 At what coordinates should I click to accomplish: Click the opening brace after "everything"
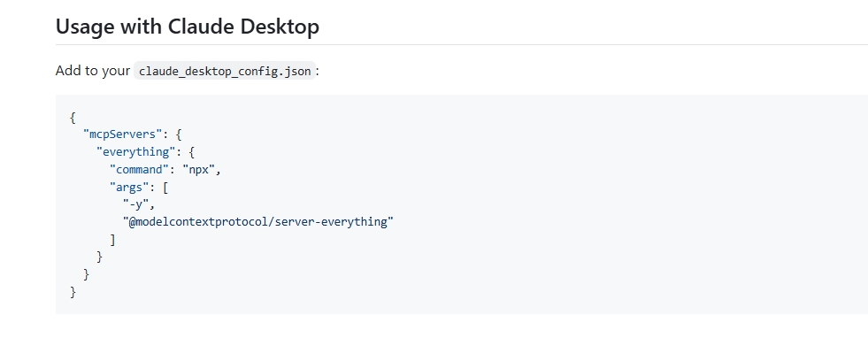tap(191, 151)
